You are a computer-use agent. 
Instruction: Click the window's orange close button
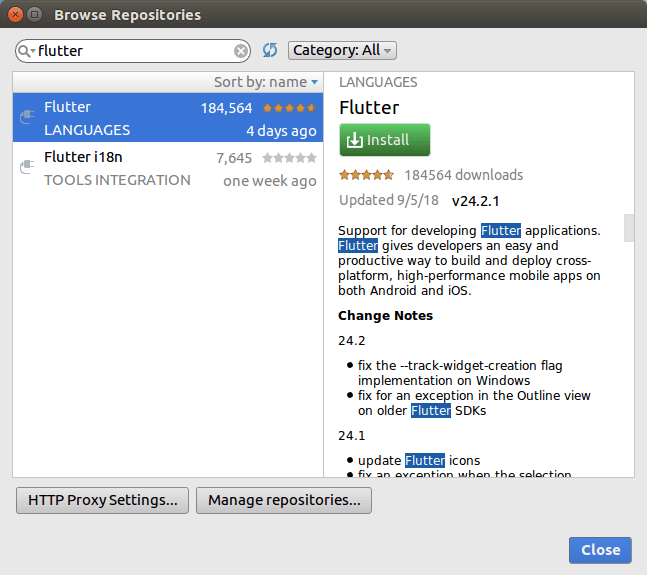(15, 15)
